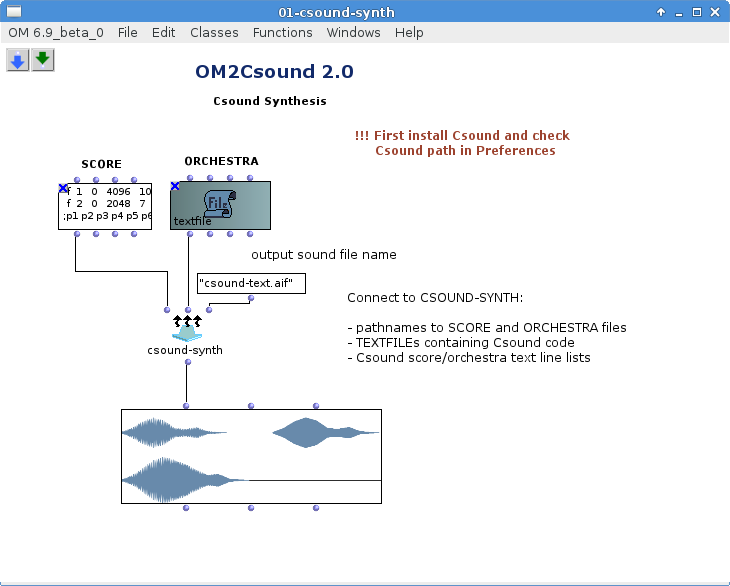Maximize the 01-csound-synth window
730x586 pixels.
697,12
